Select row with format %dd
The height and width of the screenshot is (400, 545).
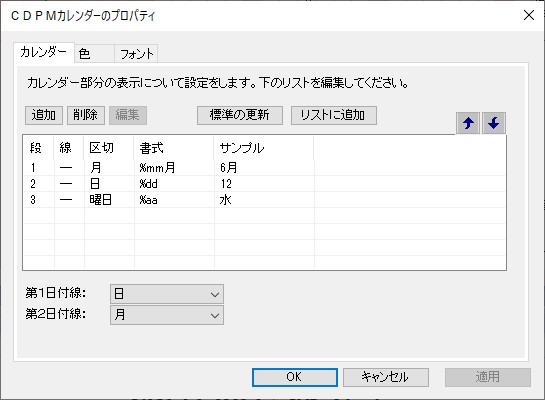tap(264, 184)
